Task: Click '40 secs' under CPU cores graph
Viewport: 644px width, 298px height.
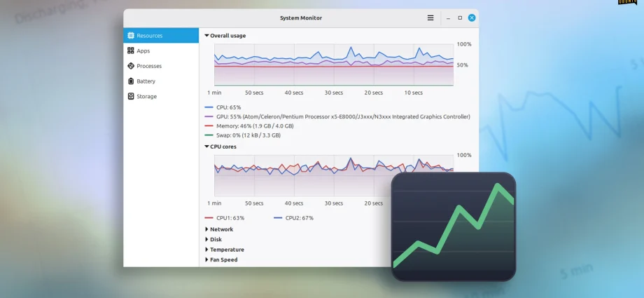Action: pyautogui.click(x=294, y=203)
